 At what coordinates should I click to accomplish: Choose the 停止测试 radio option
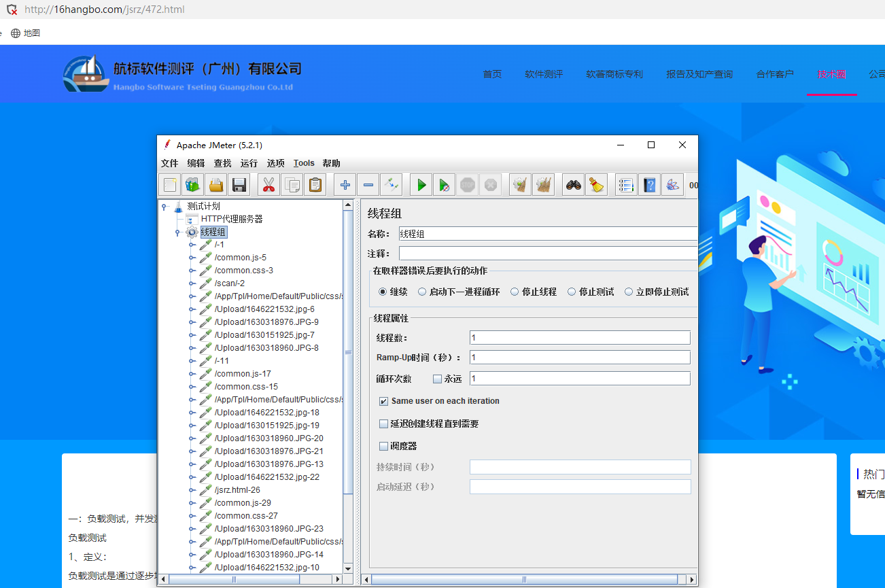572,292
